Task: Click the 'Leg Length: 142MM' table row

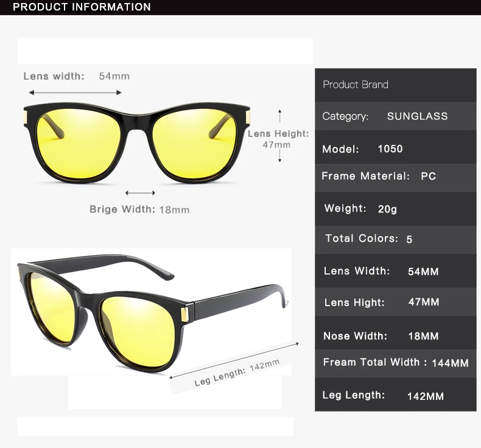Action: coord(395,394)
